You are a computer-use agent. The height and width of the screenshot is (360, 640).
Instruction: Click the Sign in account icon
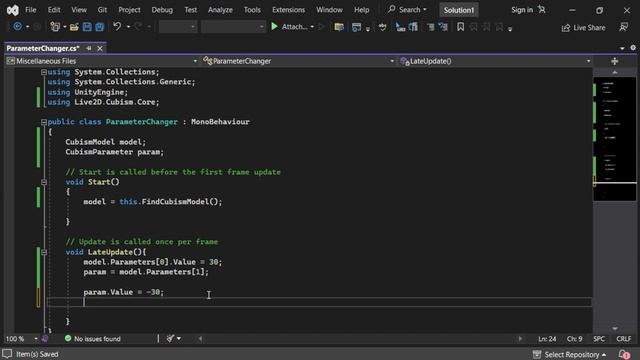(542, 9)
